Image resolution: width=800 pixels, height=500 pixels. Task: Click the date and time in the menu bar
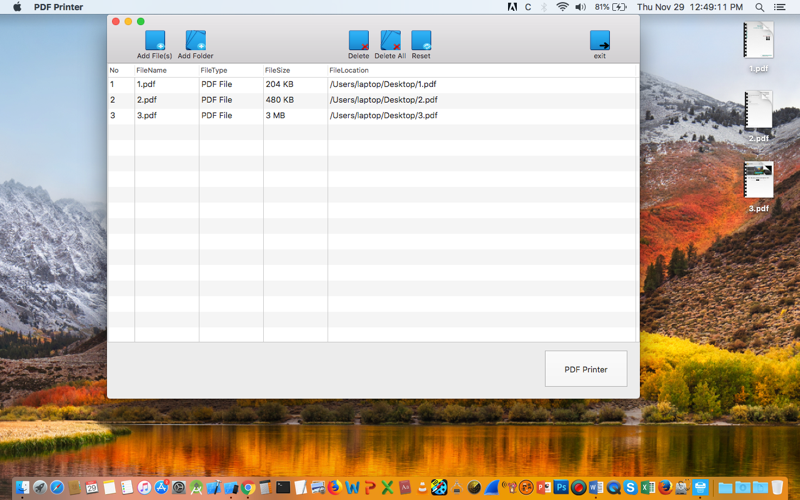pyautogui.click(x=690, y=7)
